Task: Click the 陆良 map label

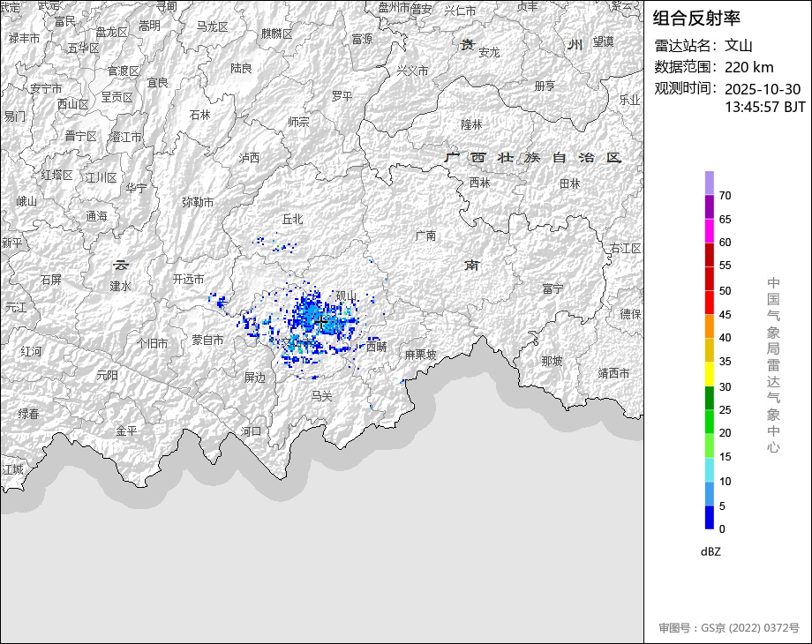Action: [241, 68]
